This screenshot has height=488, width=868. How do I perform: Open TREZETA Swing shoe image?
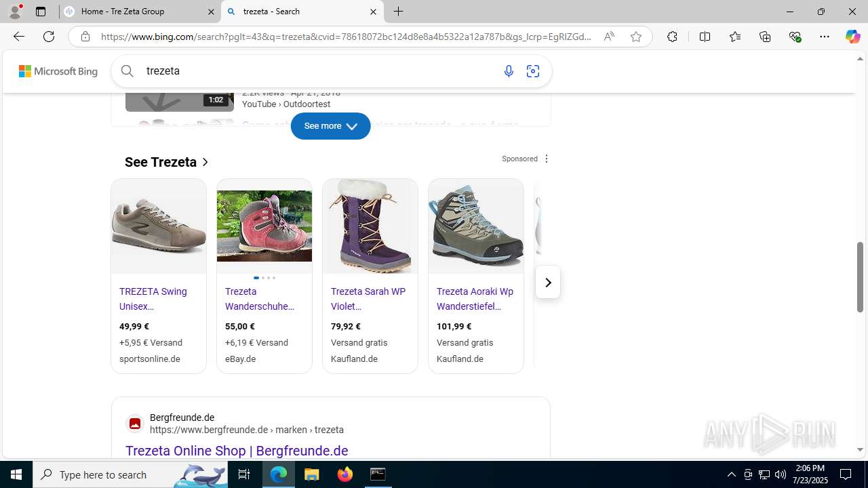159,226
